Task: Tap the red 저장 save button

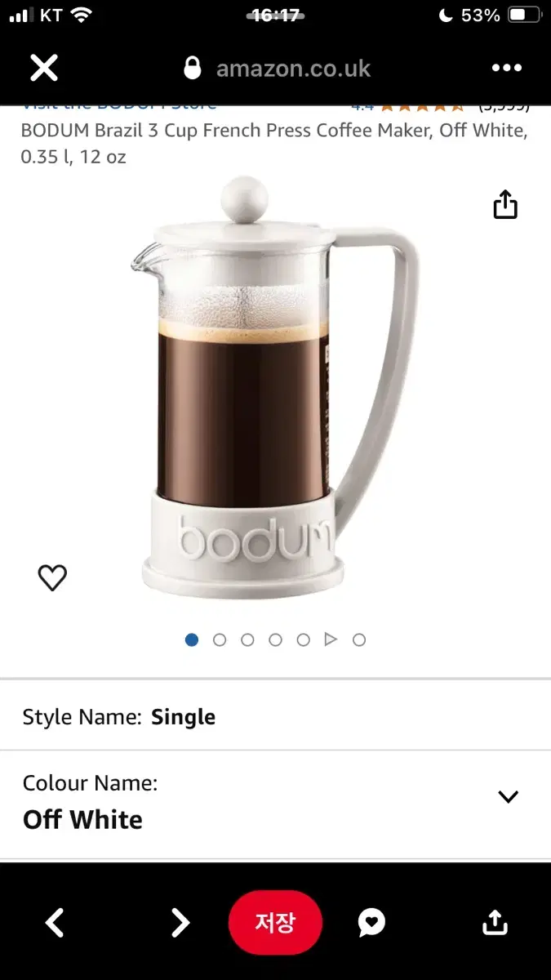Action: [275, 923]
